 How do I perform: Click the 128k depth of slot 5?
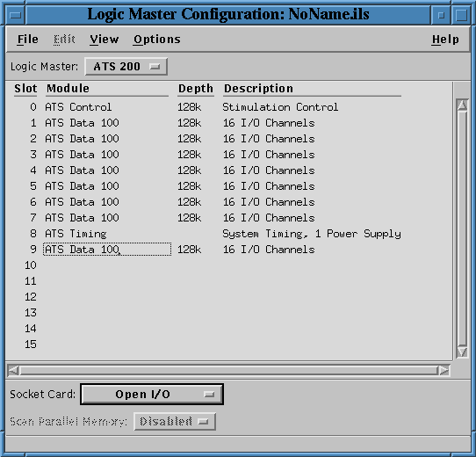point(189,186)
